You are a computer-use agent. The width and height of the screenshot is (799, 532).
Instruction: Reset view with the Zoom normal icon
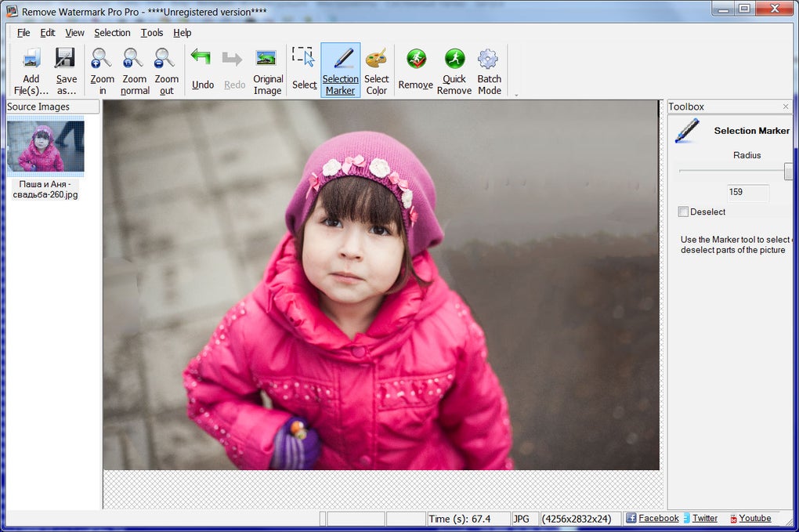pos(133,59)
